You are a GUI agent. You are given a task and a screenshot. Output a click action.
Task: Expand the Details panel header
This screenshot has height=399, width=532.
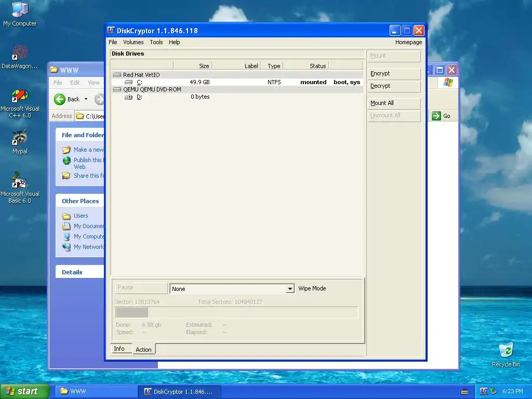(80, 272)
